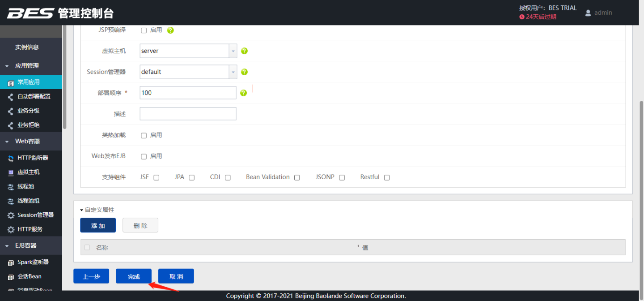Click the 常用应用 sidebar icon
Screen dimensions: 644x301
pos(11,82)
